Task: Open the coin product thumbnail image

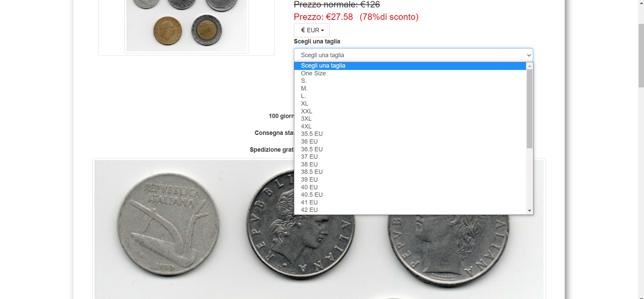Action: tap(186, 26)
